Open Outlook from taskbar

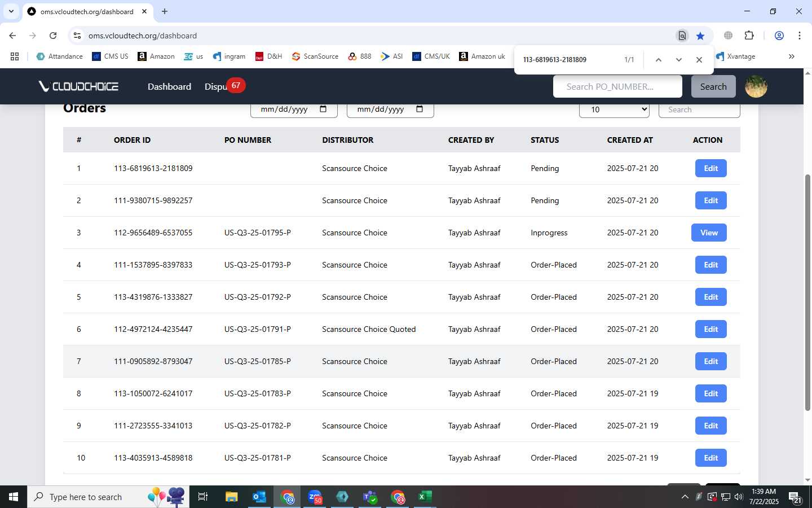tap(259, 497)
